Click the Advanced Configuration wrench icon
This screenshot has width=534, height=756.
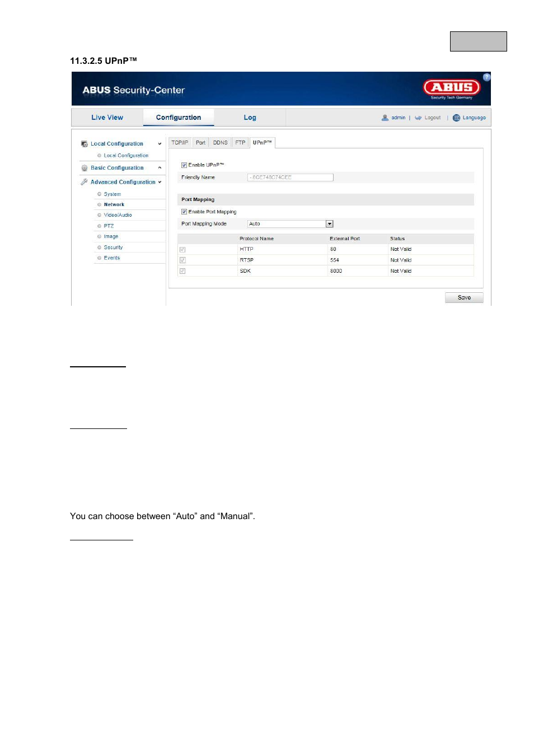[85, 182]
